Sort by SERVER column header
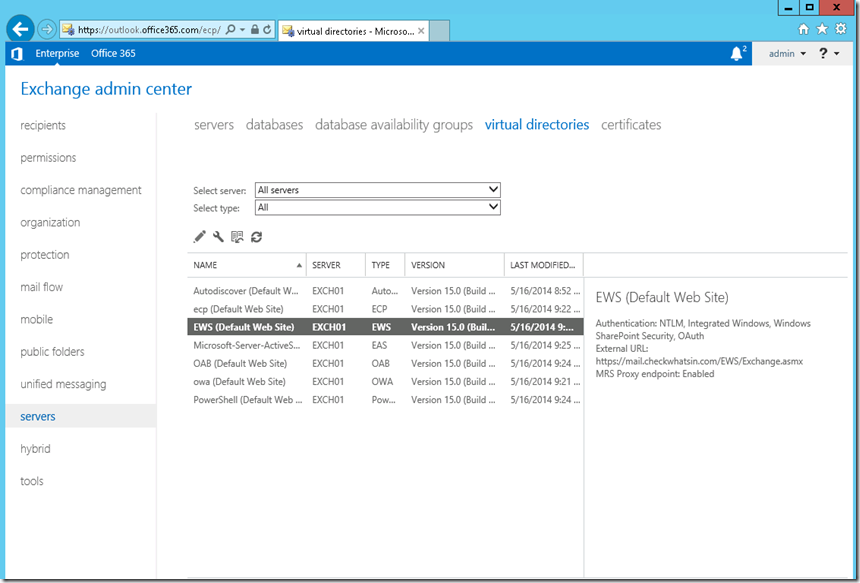Viewport: 860px width, 583px height. 336,265
